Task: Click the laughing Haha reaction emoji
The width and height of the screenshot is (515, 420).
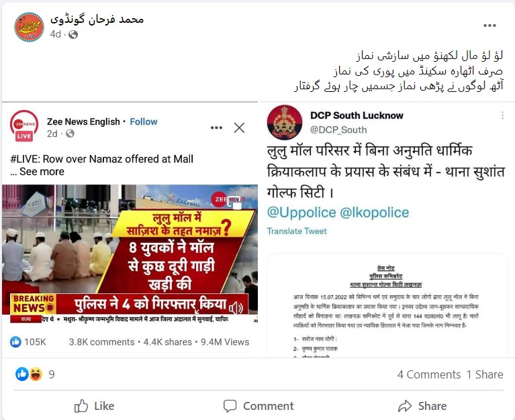Action: [36, 374]
